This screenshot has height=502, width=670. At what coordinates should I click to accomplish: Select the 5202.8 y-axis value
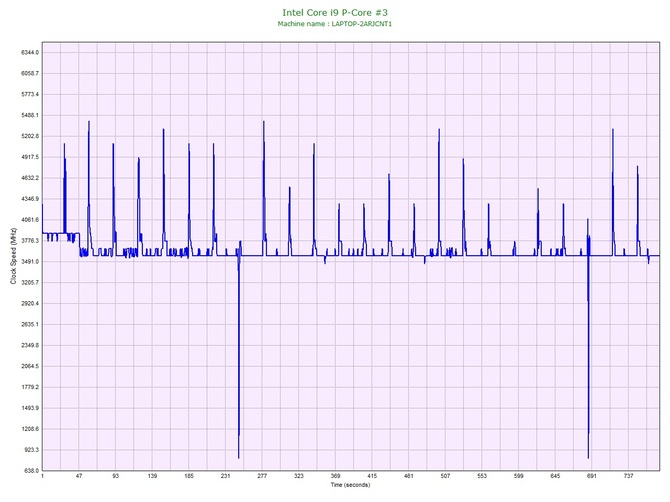30,136
